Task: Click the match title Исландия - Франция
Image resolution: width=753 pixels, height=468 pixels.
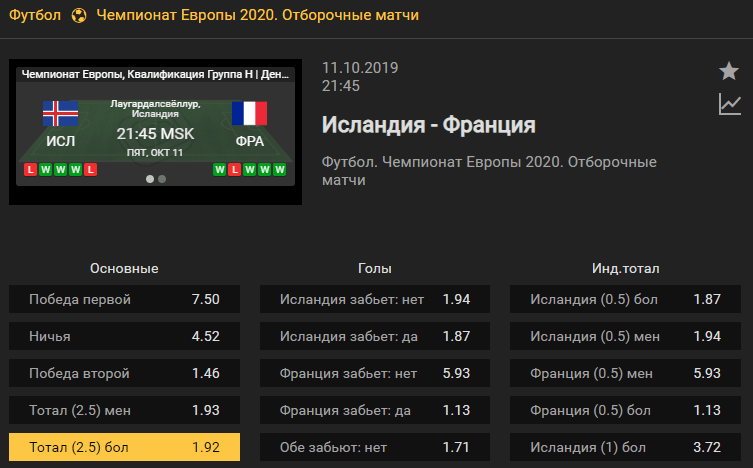Action: click(428, 125)
